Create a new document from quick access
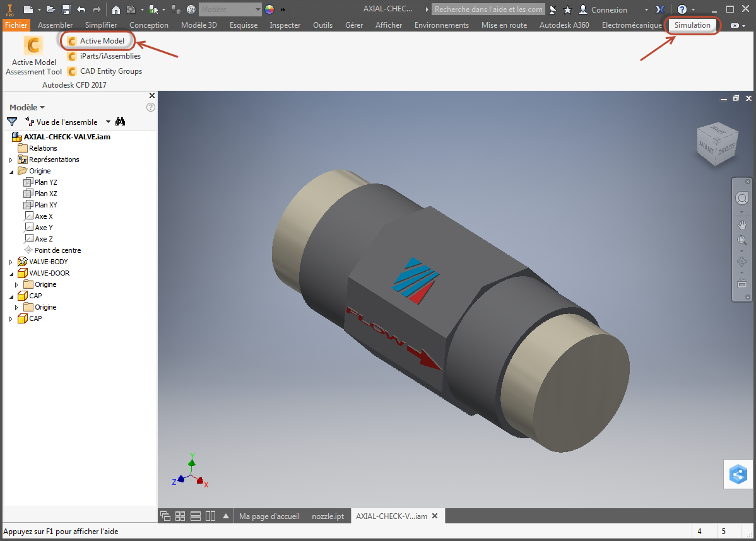The image size is (756, 541). [x=28, y=9]
